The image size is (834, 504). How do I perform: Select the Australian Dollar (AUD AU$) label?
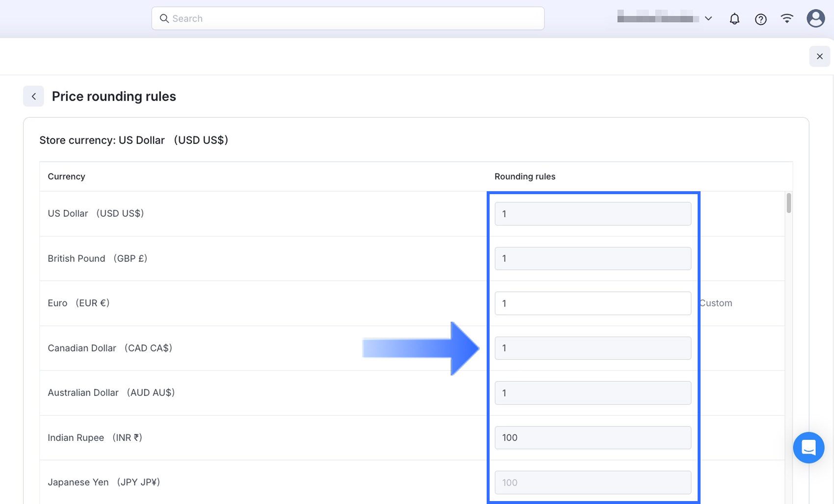coord(111,393)
